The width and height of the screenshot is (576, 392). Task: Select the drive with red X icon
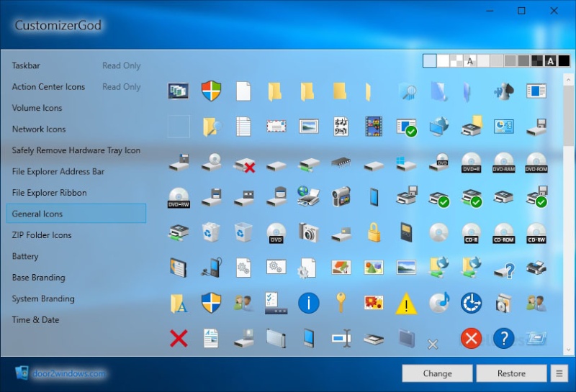[244, 165]
